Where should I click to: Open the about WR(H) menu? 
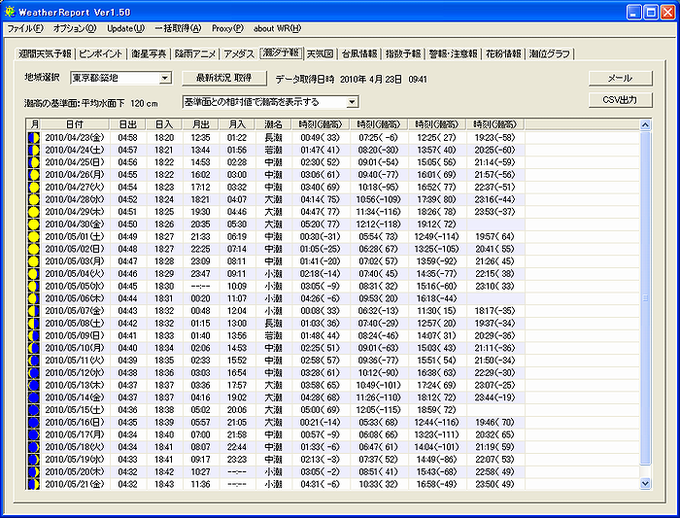[x=277, y=29]
